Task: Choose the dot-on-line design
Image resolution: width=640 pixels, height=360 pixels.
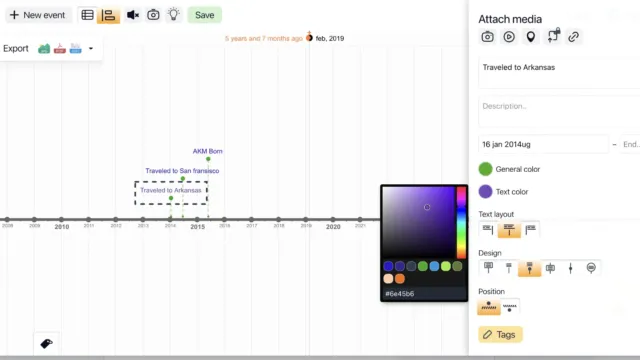Action: pyautogui.click(x=571, y=268)
